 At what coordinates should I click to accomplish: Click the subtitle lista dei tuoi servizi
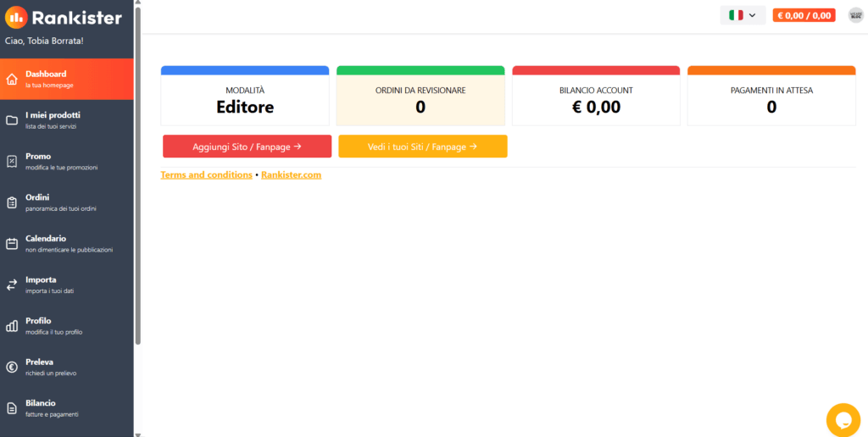[x=51, y=127]
